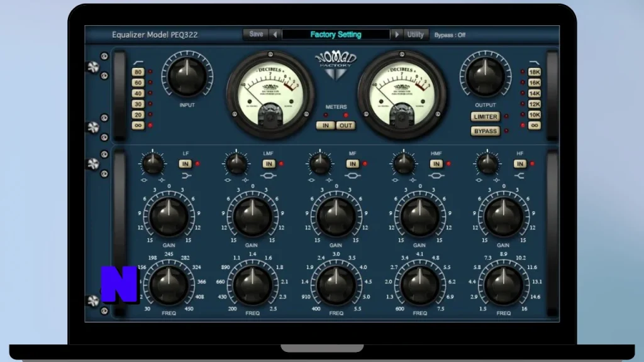Click the HMF FREQ knob

click(x=419, y=285)
